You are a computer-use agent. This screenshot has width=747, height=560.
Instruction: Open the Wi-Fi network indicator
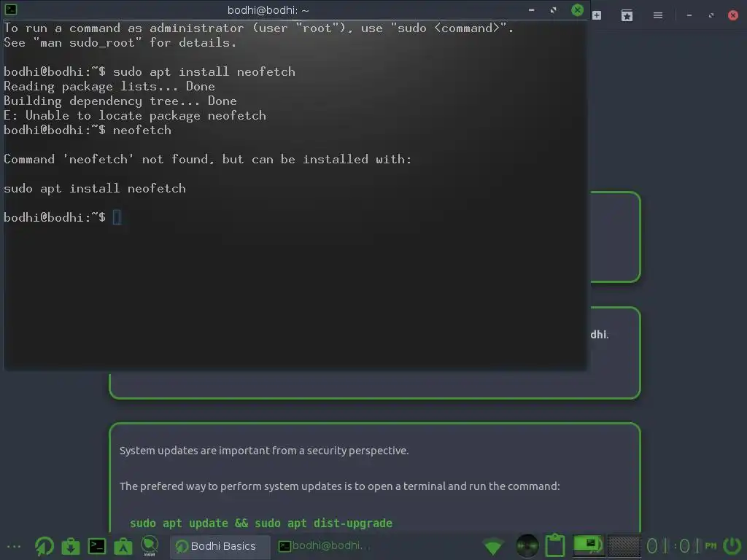493,546
